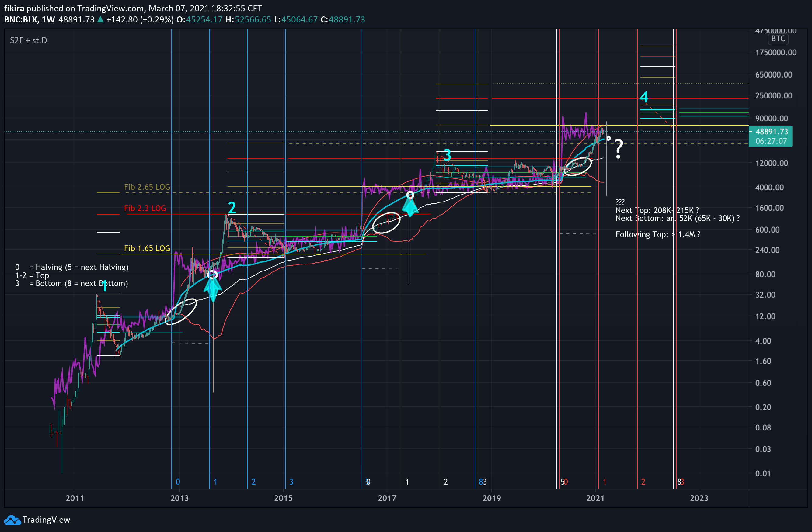
Task: Select the white ellipse drawn before 2021
Action: point(577,166)
